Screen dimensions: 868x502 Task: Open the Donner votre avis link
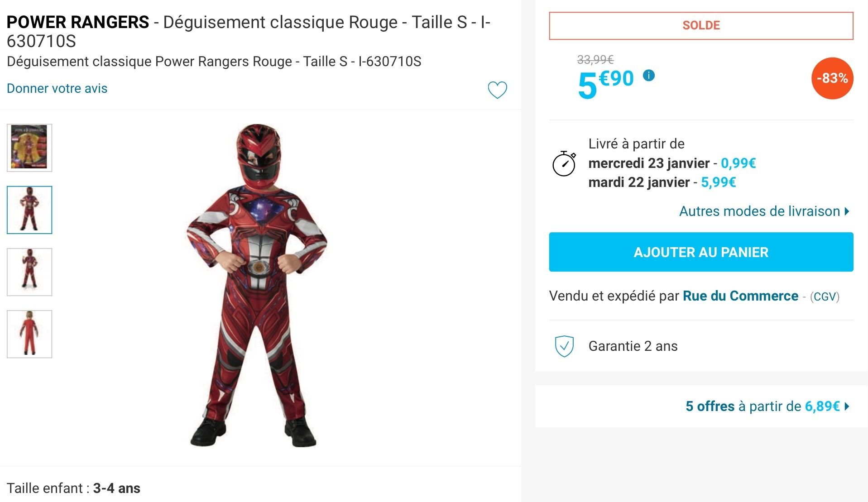(57, 88)
